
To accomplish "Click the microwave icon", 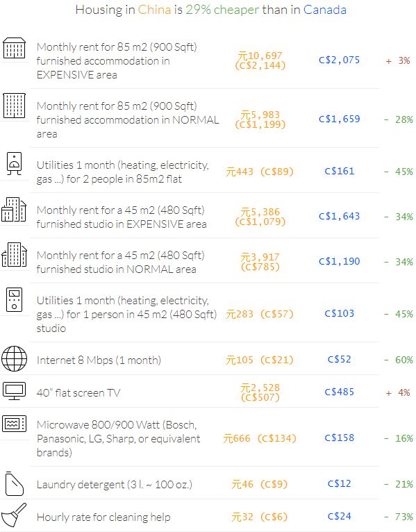I will click(15, 424).
